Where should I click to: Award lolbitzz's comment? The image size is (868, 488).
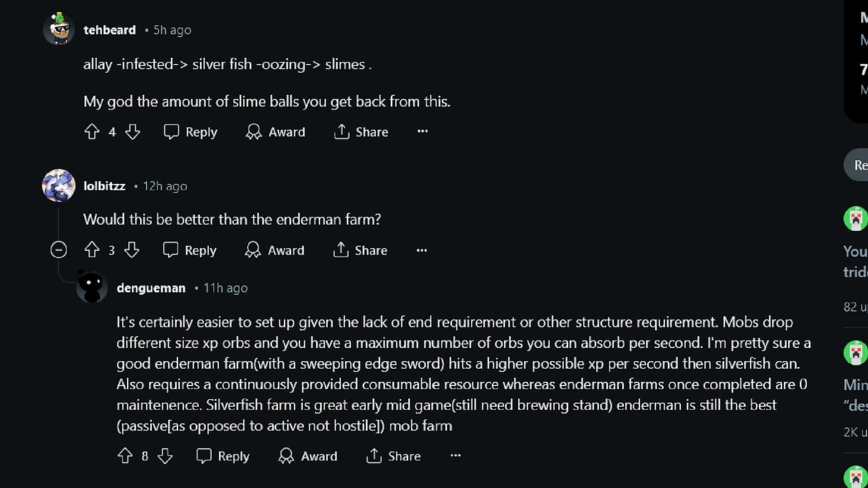point(274,250)
